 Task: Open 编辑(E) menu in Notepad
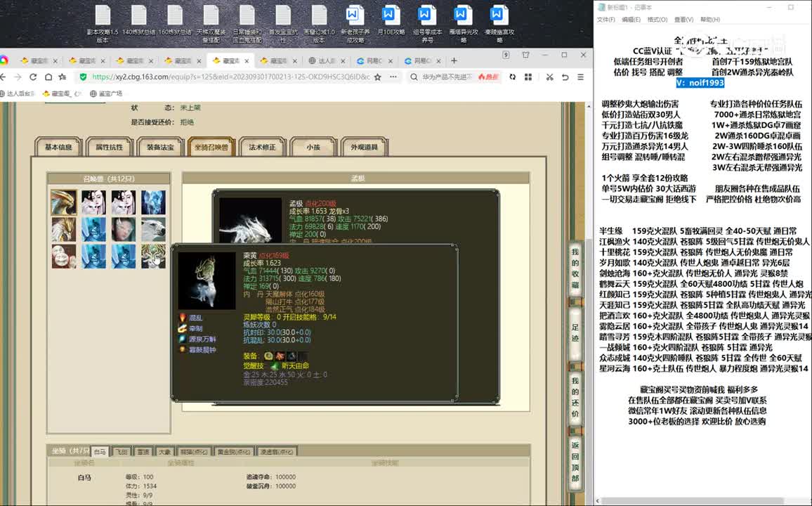pyautogui.click(x=631, y=20)
